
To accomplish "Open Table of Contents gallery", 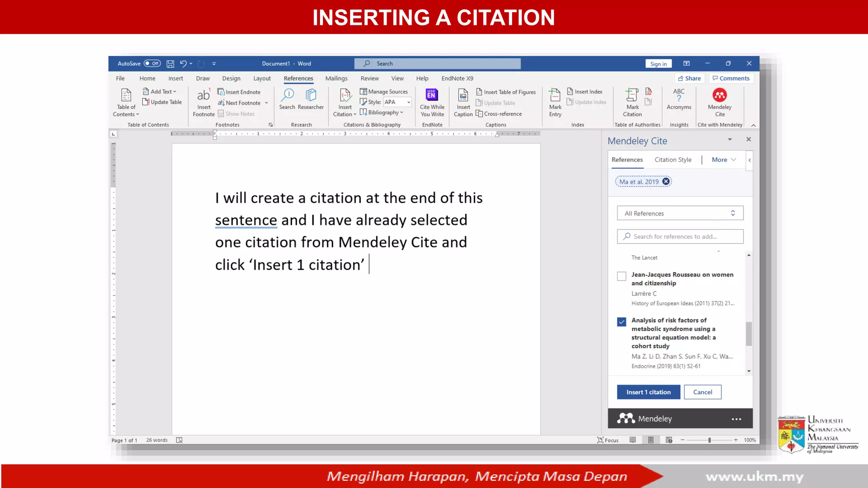I will pyautogui.click(x=126, y=103).
